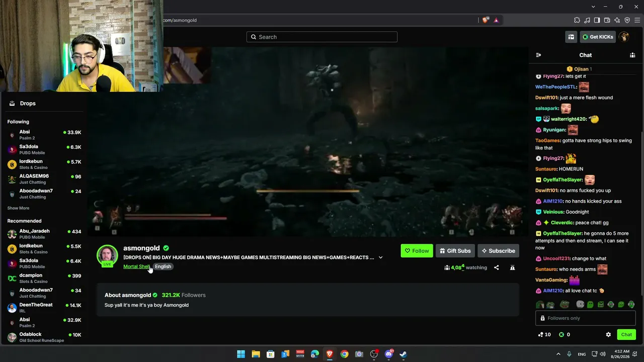Open Google Chrome from taskbar
Image resolution: width=644 pixels, height=362 pixels.
pos(344,354)
